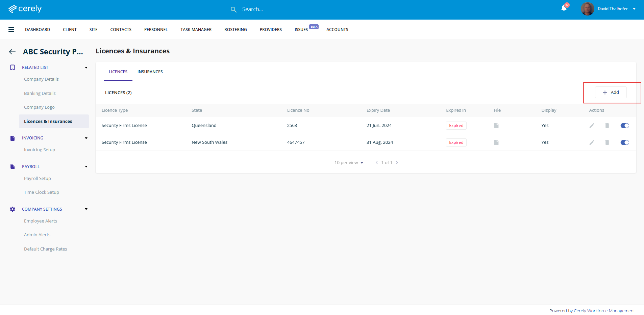Toggle off the Queensland licence switch
The width and height of the screenshot is (644, 315).
(624, 126)
